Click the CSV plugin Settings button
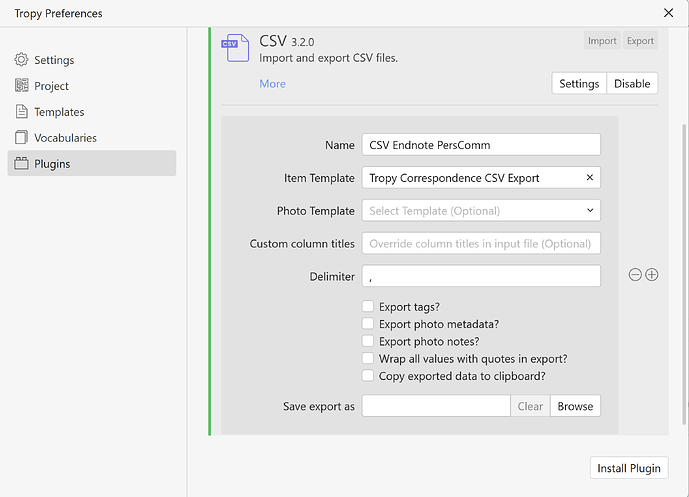The image size is (689, 497). (x=579, y=83)
